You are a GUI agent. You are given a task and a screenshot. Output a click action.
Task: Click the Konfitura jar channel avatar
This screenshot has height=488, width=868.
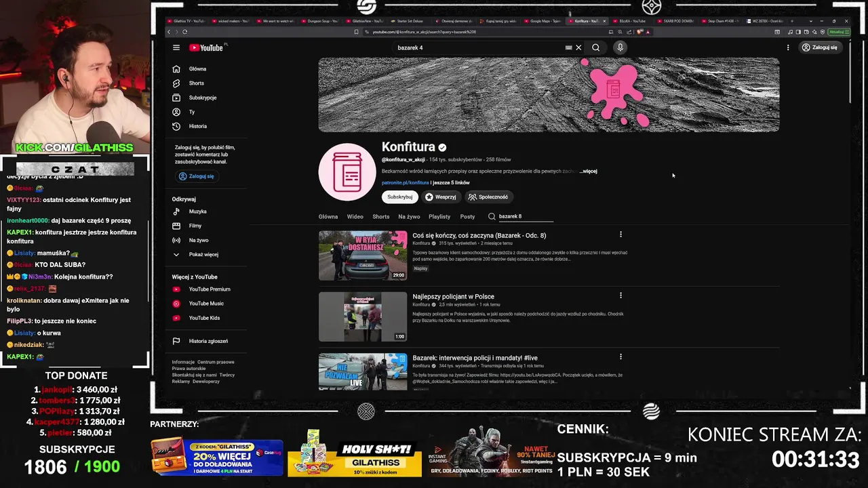pyautogui.click(x=347, y=172)
